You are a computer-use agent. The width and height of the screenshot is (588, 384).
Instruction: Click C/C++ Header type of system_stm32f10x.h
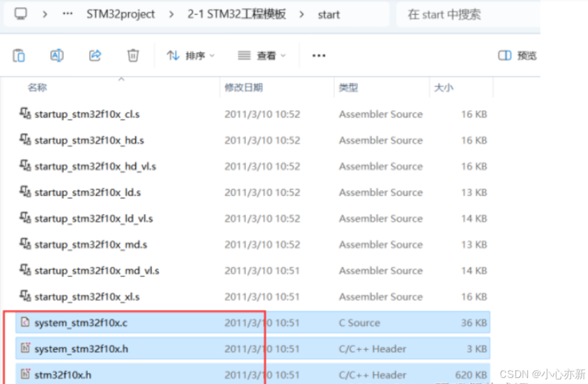372,349
